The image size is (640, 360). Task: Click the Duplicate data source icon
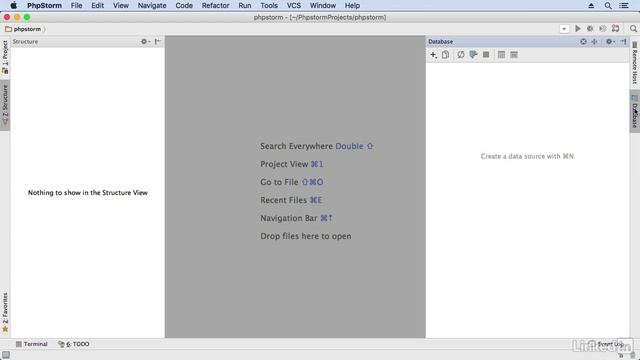click(445, 55)
